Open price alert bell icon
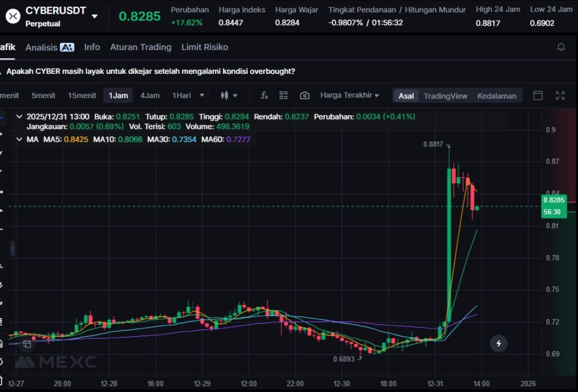Image resolution: width=578 pixels, height=392 pixels. 561,47
